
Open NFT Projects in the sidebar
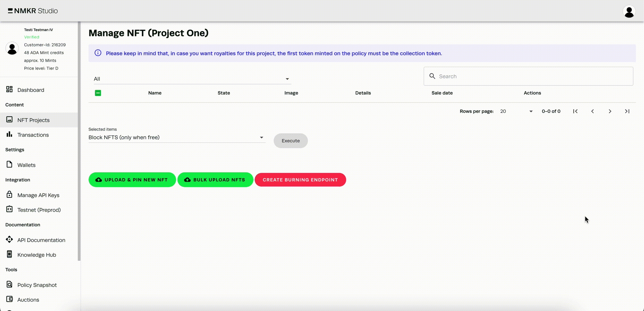pos(33,120)
